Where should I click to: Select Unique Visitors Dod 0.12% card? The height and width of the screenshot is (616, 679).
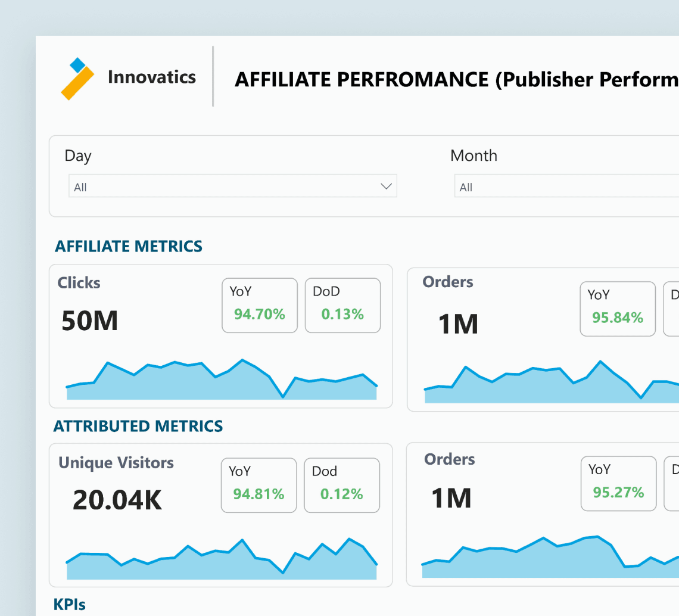342,485
